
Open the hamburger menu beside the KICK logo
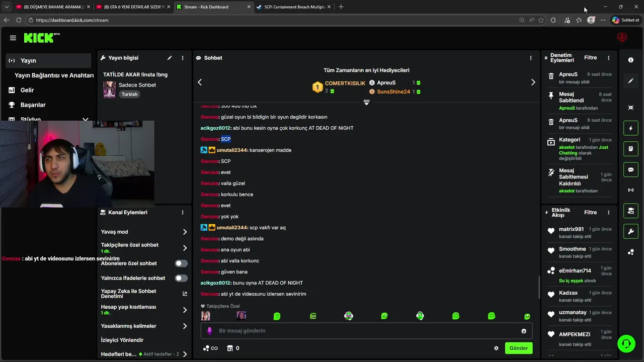point(13,38)
